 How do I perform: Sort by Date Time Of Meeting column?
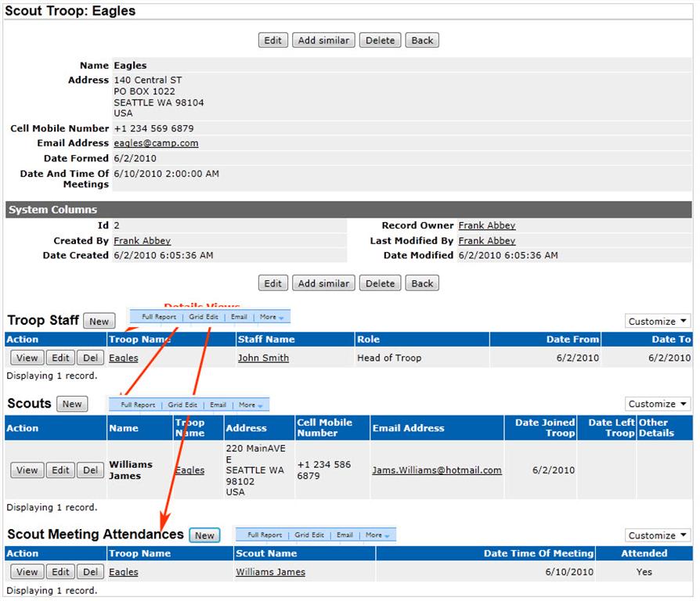click(x=538, y=553)
